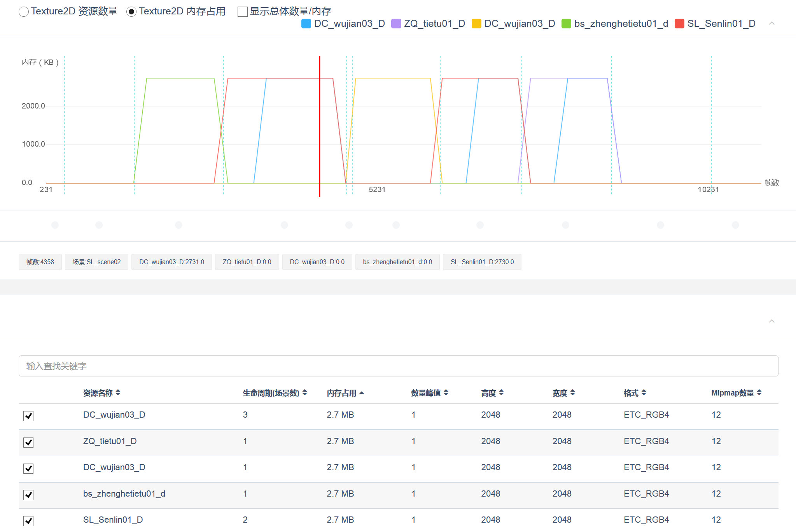Viewport: 796px width, 532px height.
Task: Sort by 高度 column arrows
Action: [501, 393]
